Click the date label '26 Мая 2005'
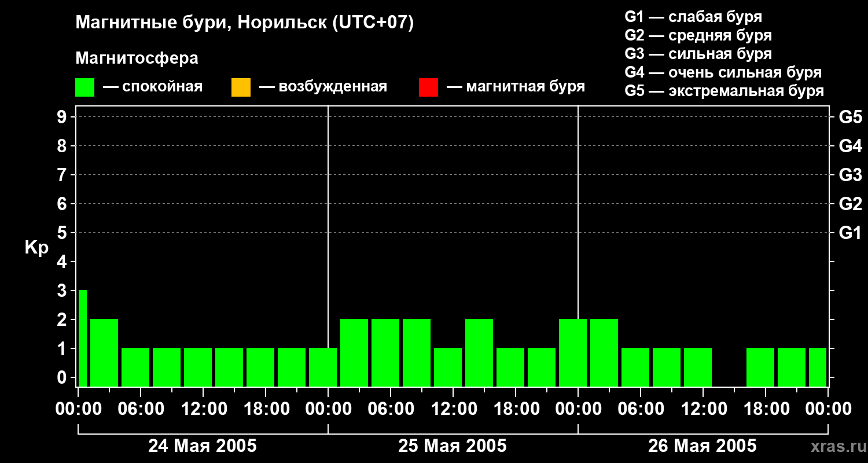 coord(703,446)
